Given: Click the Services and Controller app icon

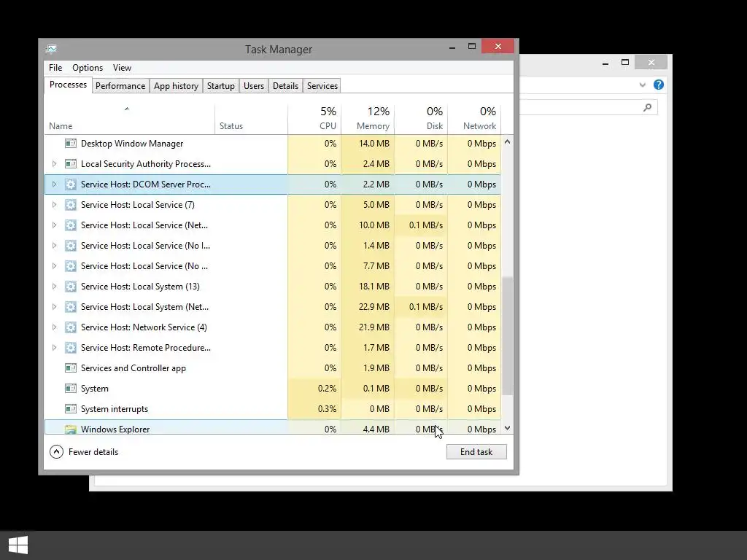Looking at the screenshot, I should pos(71,368).
